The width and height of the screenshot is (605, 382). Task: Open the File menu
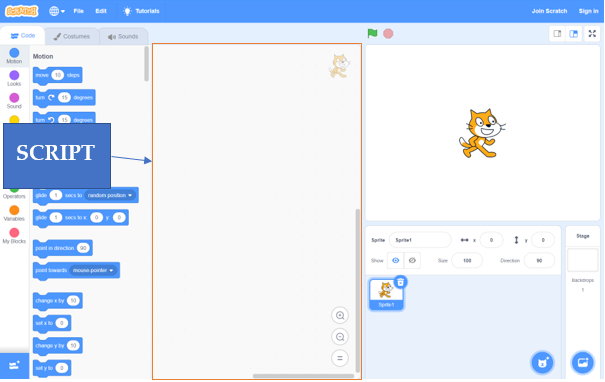click(79, 11)
